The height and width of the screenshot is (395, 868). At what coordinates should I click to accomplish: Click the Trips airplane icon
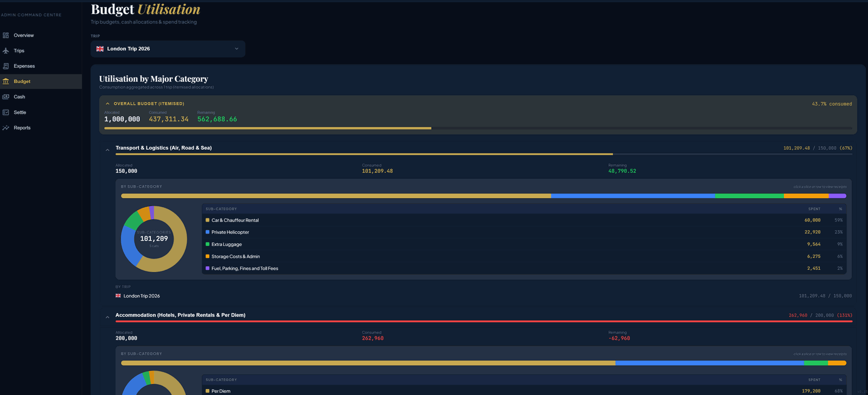[6, 50]
